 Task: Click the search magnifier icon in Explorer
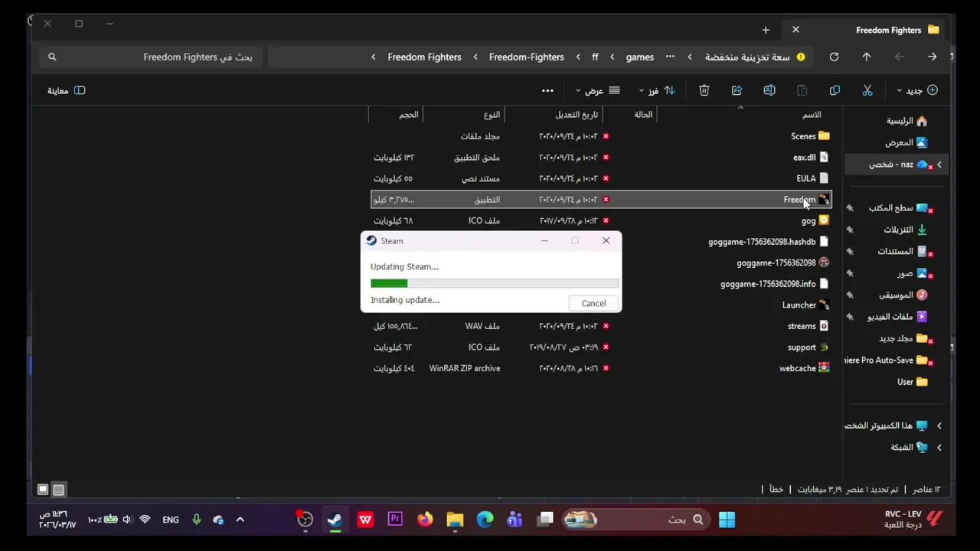click(52, 57)
